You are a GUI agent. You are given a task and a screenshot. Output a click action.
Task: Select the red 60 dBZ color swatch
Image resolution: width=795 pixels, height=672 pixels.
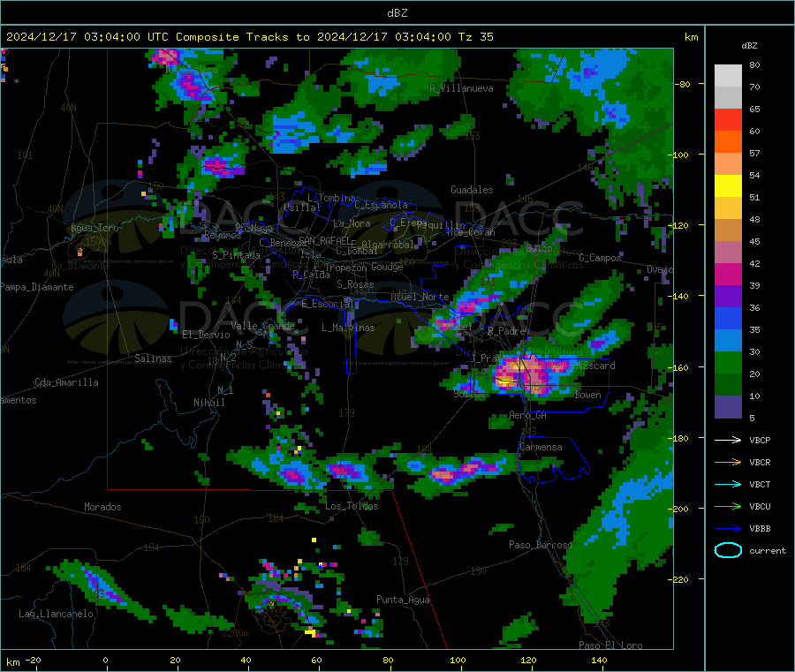(x=728, y=119)
